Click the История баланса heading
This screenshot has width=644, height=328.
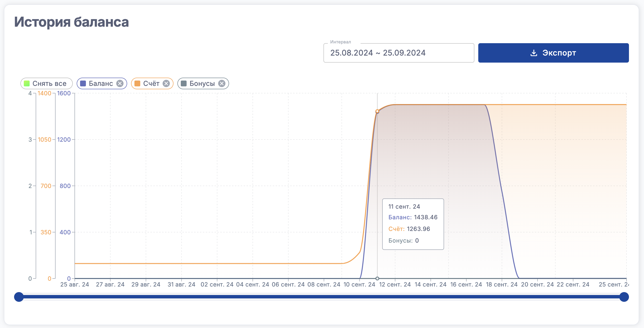(x=72, y=22)
